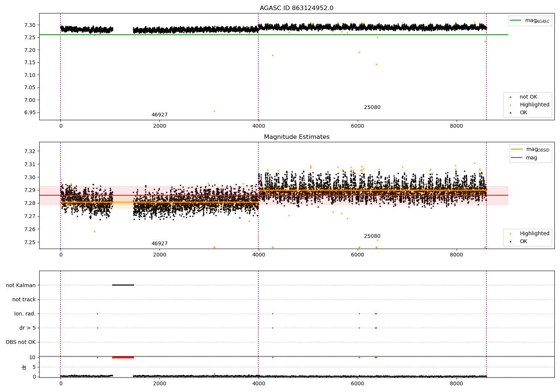The width and height of the screenshot is (560, 392).
Task: Select the mag AGASC legend entry
Action: tap(530, 21)
